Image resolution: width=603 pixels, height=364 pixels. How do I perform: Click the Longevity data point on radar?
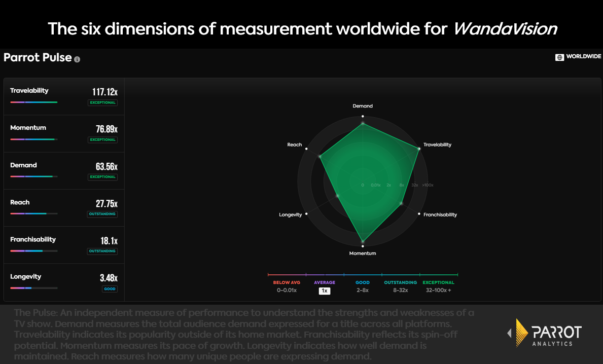pyautogui.click(x=338, y=196)
